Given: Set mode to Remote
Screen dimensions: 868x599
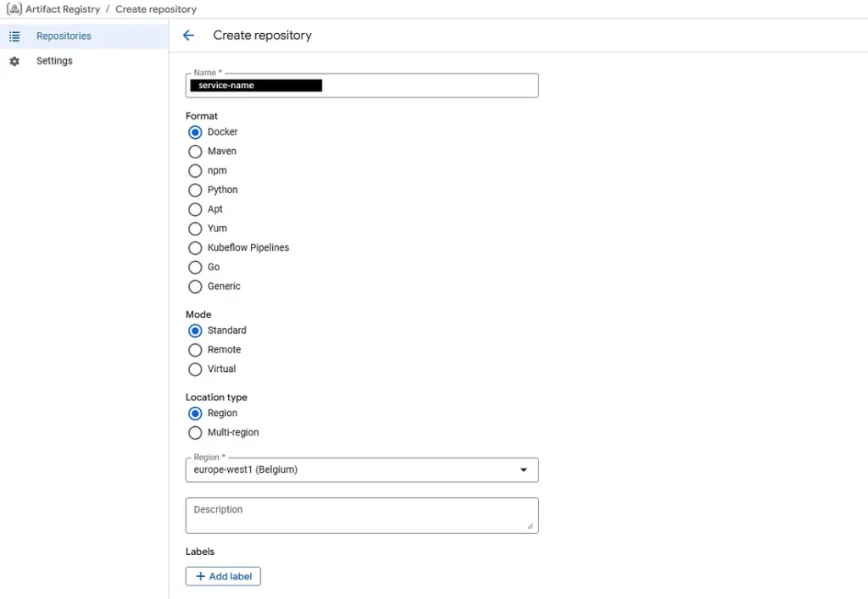Looking at the screenshot, I should 195,350.
